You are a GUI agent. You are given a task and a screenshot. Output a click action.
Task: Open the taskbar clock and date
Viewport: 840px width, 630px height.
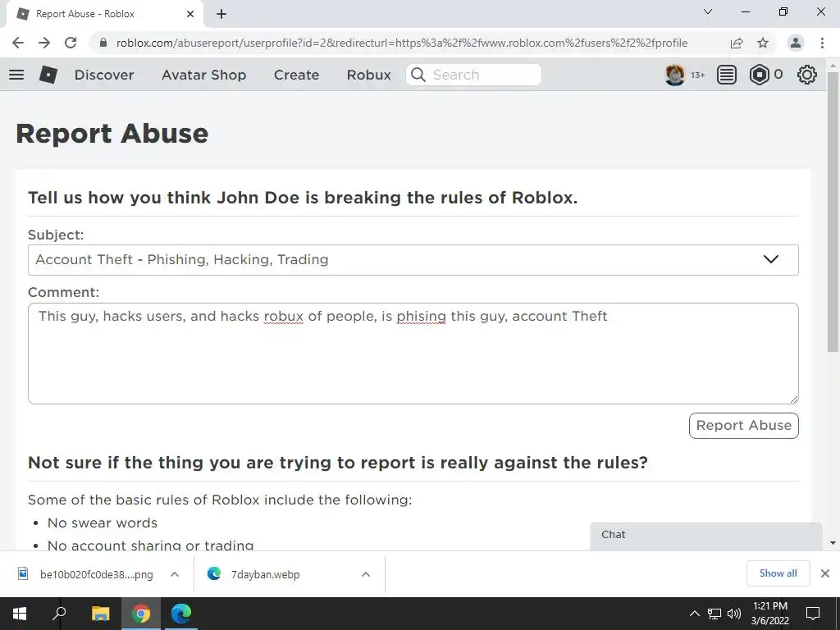click(x=769, y=614)
